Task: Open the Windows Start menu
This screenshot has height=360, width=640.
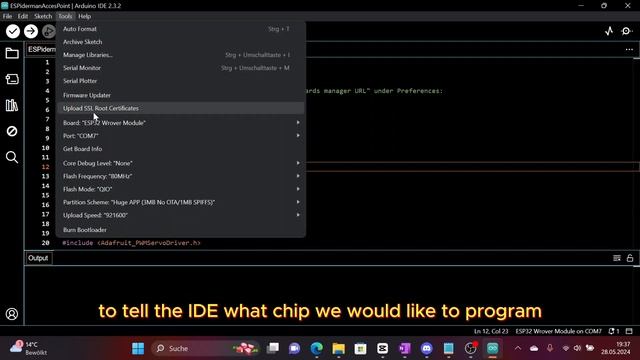Action: 138,348
